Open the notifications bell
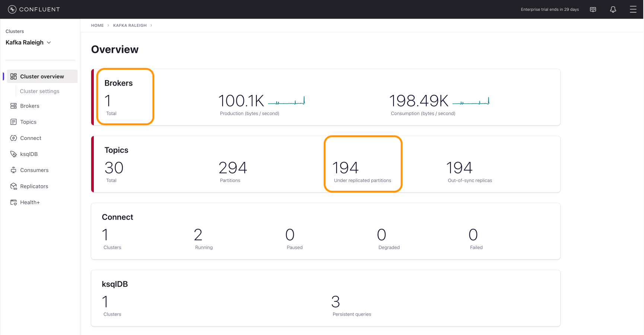644x335 pixels. click(x=613, y=9)
